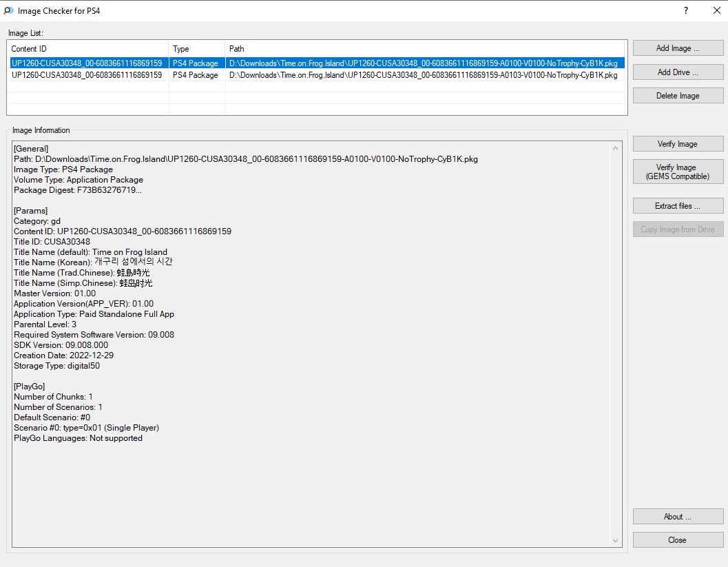Click the [Params] heading line
728x567 pixels.
tap(30, 211)
